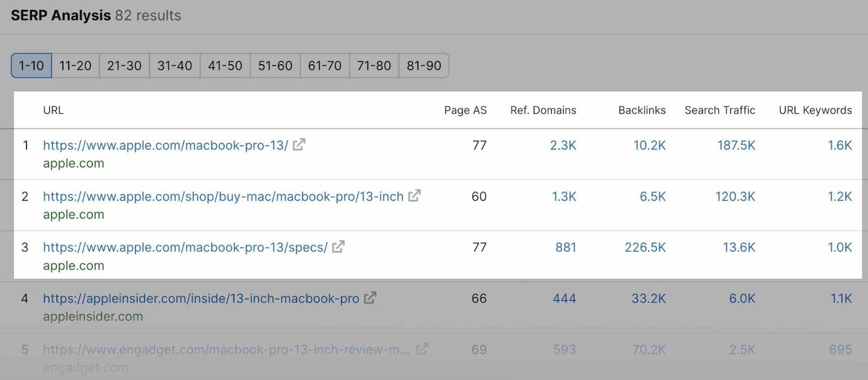868x380 pixels.
Task: Check 226.5K backlinks for the specs page
Action: 646,247
